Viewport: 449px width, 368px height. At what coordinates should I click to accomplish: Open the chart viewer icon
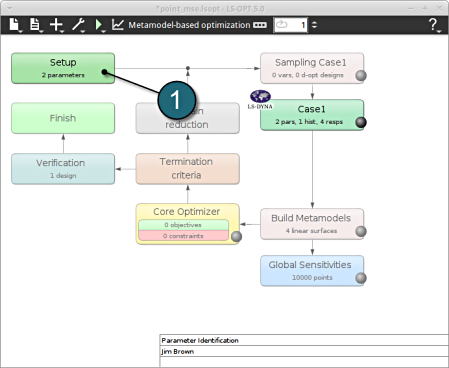[118, 25]
